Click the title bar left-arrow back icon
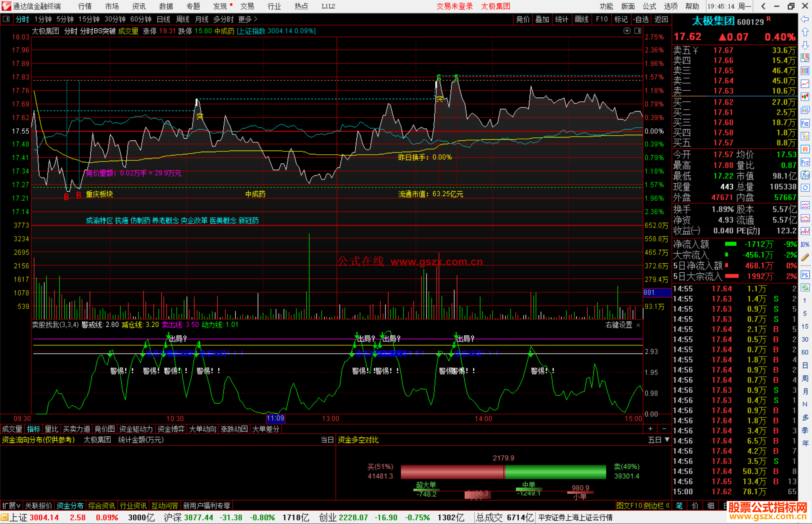The height and width of the screenshot is (524, 812). [763, 6]
